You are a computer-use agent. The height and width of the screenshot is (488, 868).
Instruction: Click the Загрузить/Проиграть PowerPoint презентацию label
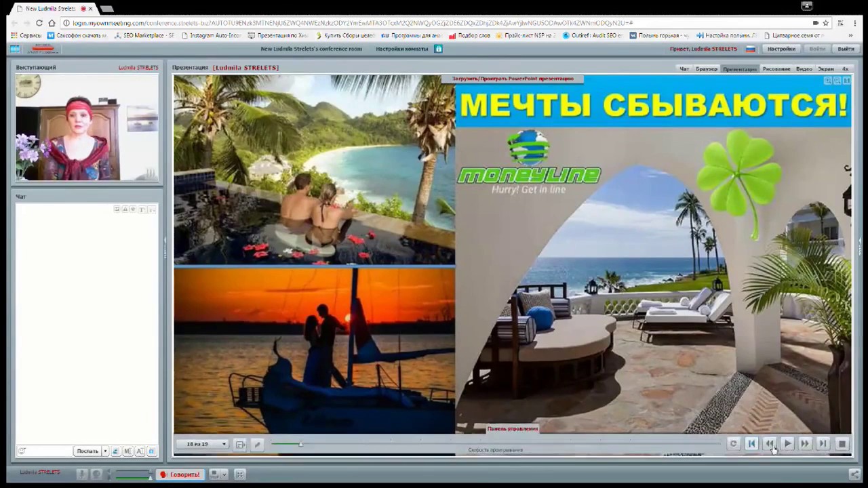tap(513, 79)
